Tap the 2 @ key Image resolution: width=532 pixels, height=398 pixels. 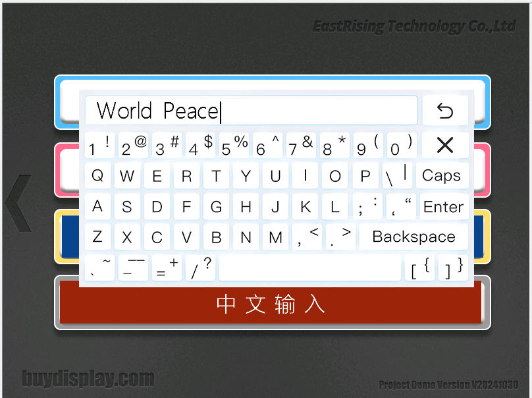pyautogui.click(x=134, y=146)
